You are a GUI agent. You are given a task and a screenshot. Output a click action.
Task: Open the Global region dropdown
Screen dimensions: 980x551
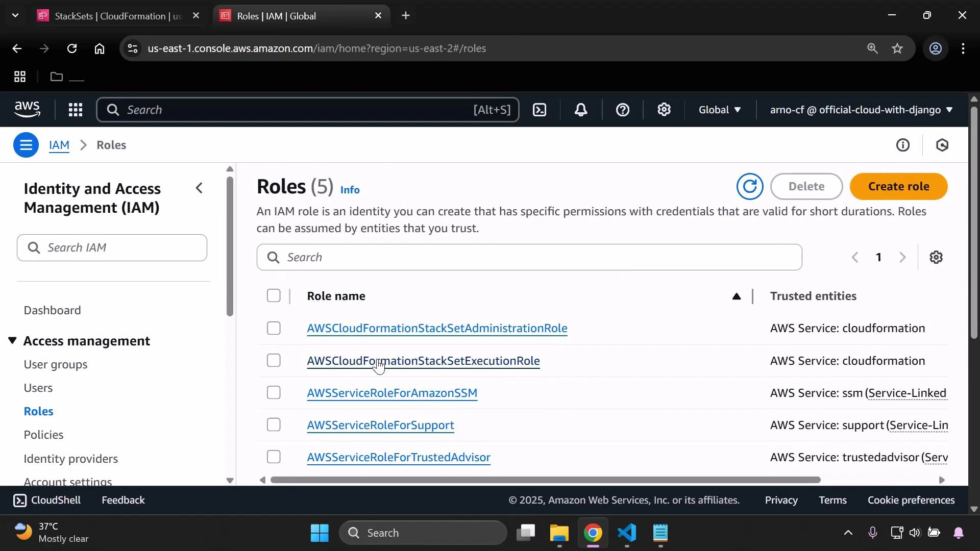tap(719, 110)
